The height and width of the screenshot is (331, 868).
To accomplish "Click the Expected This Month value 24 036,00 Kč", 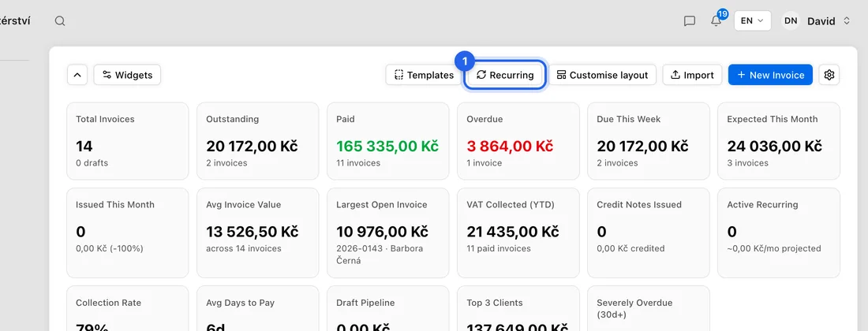I will tap(774, 147).
